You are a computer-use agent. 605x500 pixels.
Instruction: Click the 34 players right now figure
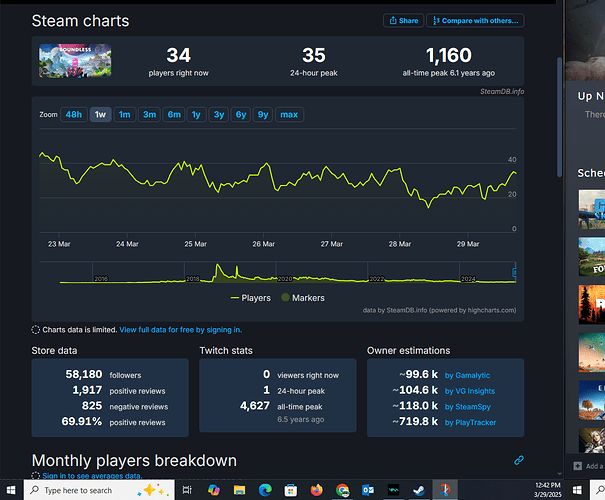(x=178, y=55)
